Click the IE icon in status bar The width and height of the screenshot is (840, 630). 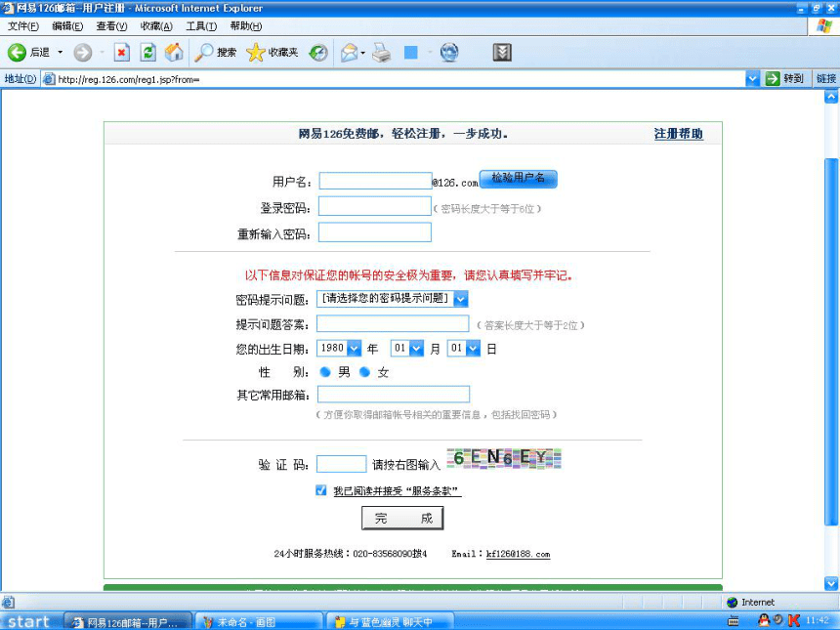[8, 602]
